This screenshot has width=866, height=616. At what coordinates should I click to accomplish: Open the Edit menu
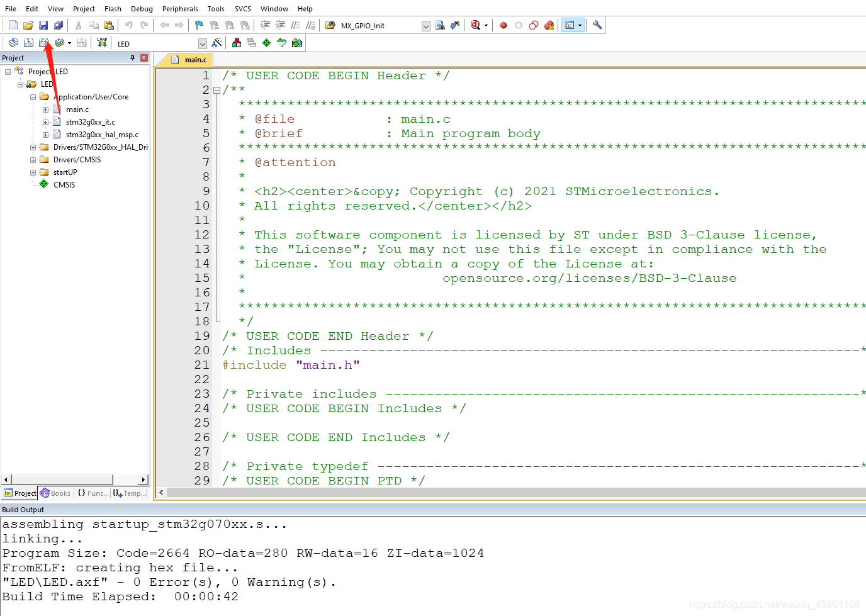tap(32, 9)
